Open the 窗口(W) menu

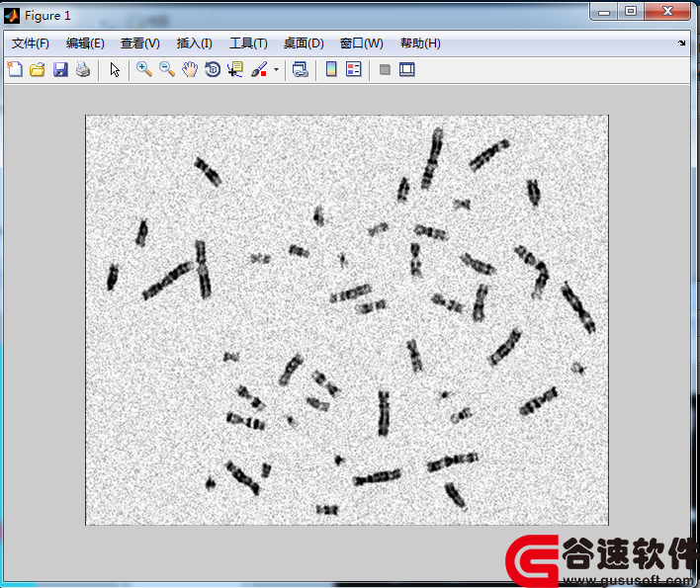[362, 43]
